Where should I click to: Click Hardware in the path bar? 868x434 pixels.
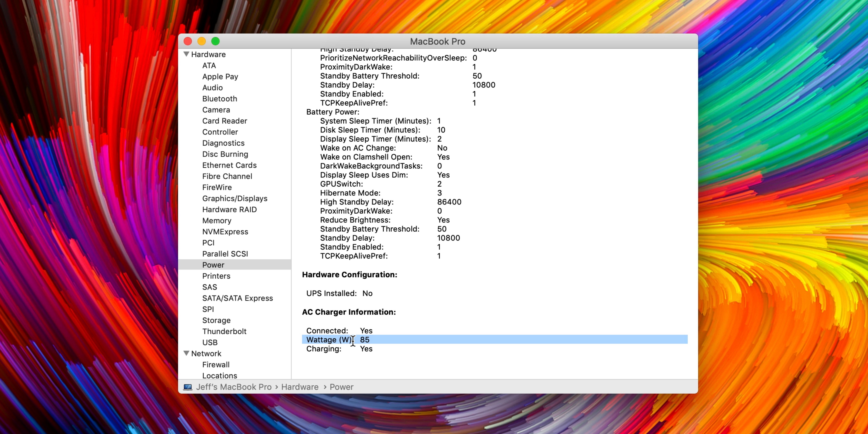point(300,387)
